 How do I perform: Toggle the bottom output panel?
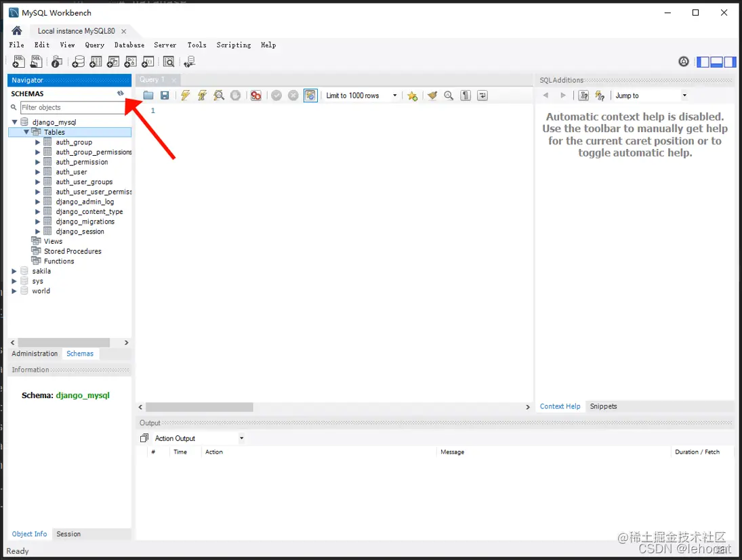click(x=716, y=62)
